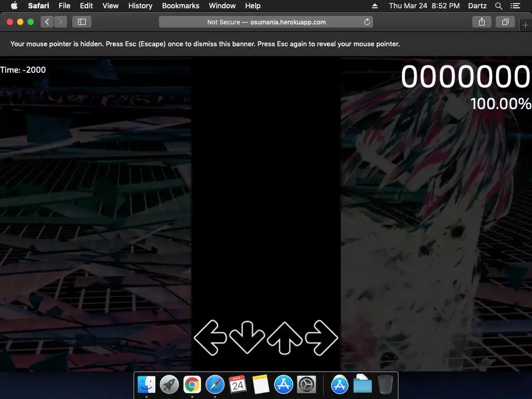Click the green full-screen window button
Image resolution: width=532 pixels, height=399 pixels.
coord(31,22)
